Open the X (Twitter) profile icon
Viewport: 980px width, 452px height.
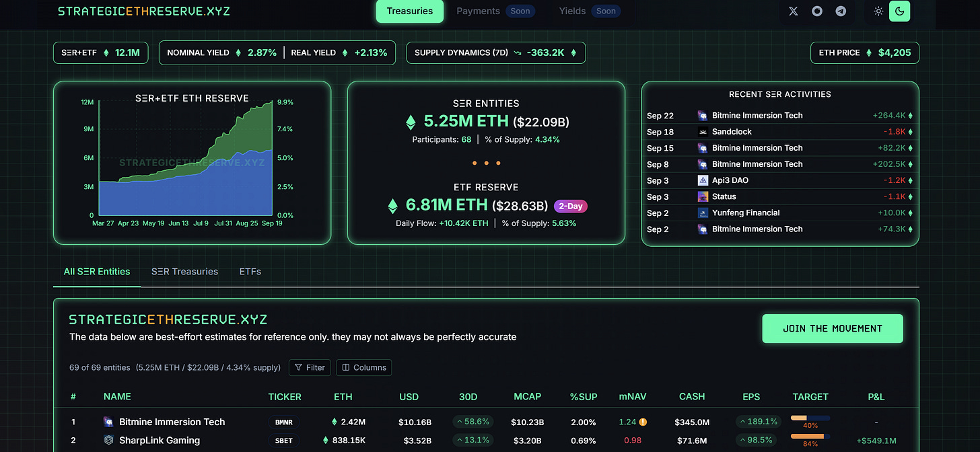tap(794, 11)
